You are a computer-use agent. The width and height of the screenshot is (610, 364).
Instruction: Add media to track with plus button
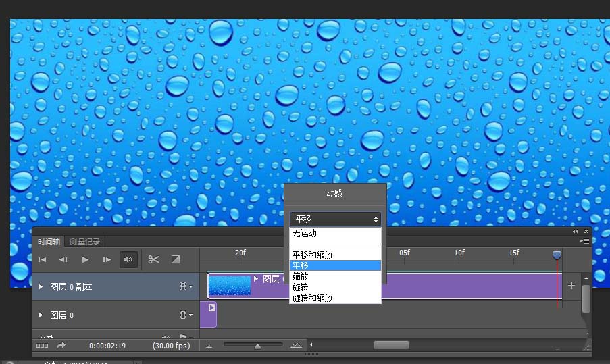(x=571, y=286)
